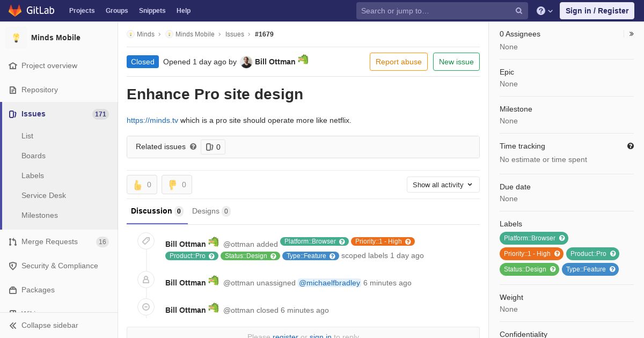Click the Related issues help icon

(193, 146)
